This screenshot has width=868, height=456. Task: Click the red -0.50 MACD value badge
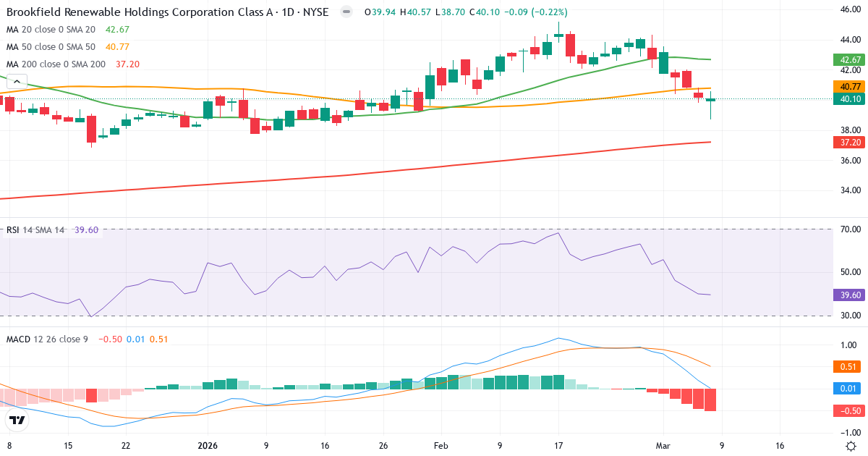848,410
